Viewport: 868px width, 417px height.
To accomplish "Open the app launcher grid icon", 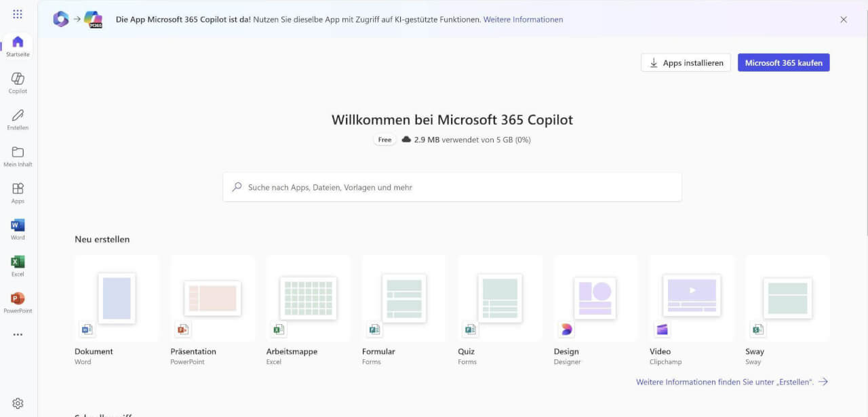I will (17, 14).
